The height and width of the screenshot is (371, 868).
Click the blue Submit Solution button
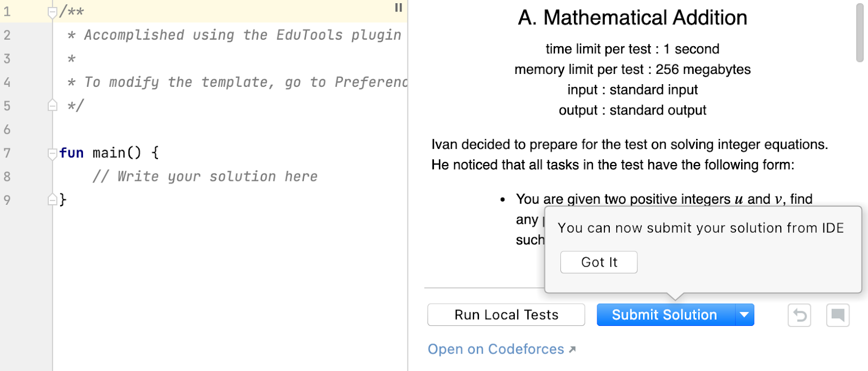(665, 315)
